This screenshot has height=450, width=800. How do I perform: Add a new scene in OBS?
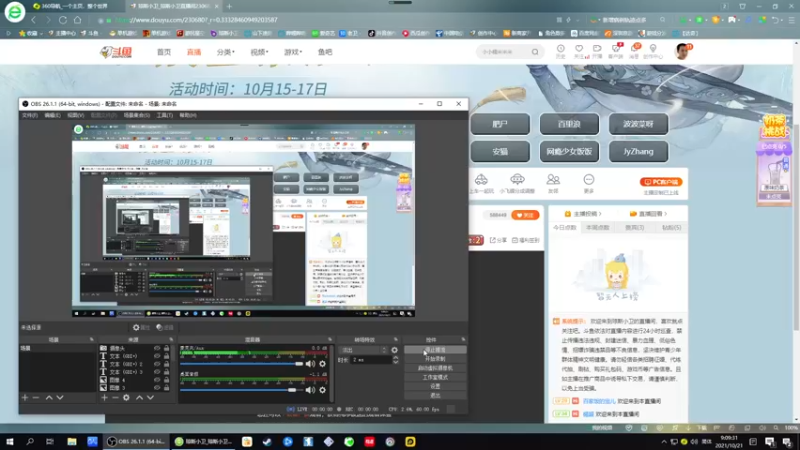coord(25,397)
